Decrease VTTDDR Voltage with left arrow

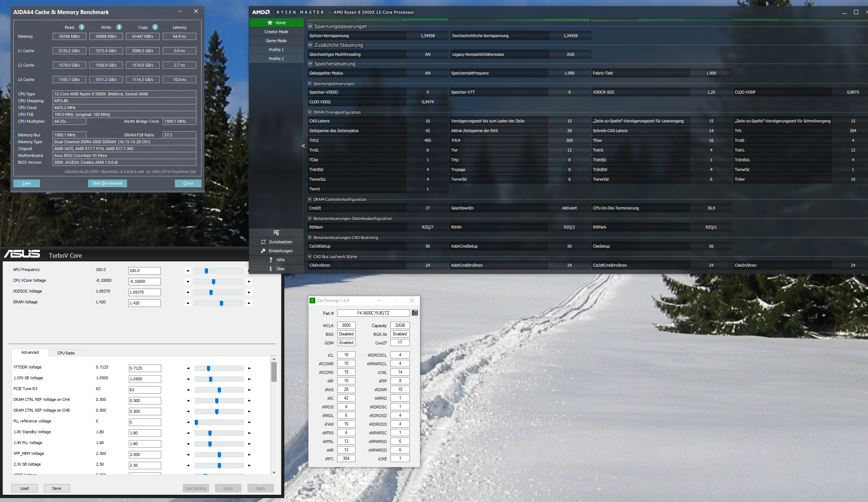pos(188,368)
